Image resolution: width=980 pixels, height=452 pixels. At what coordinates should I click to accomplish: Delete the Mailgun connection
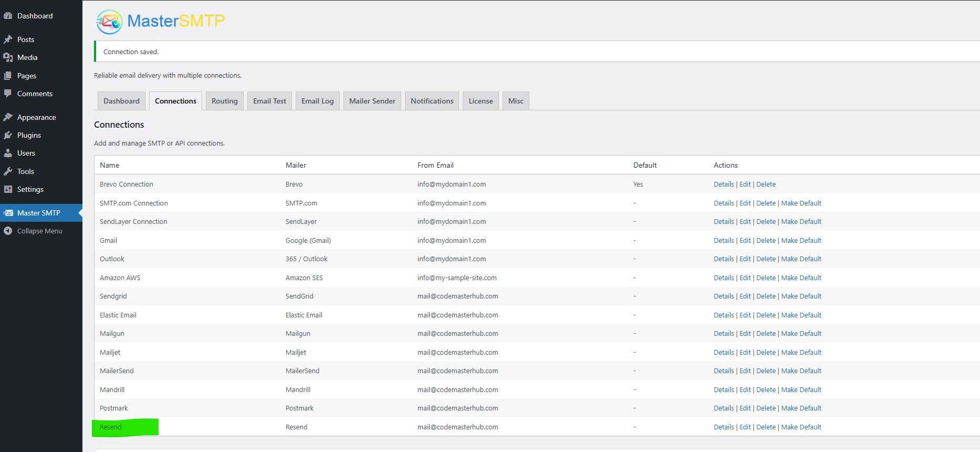tap(766, 334)
